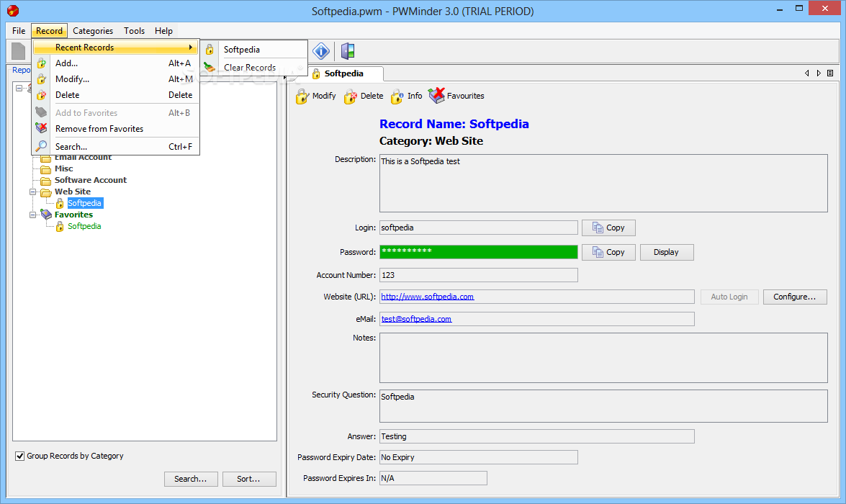This screenshot has width=846, height=504.
Task: Collapse the root tree node
Action: click(19, 88)
